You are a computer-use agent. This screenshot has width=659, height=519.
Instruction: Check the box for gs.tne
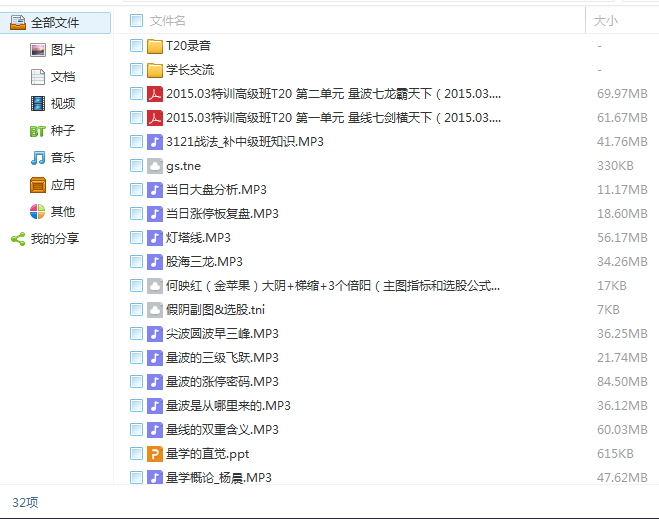tap(136, 166)
